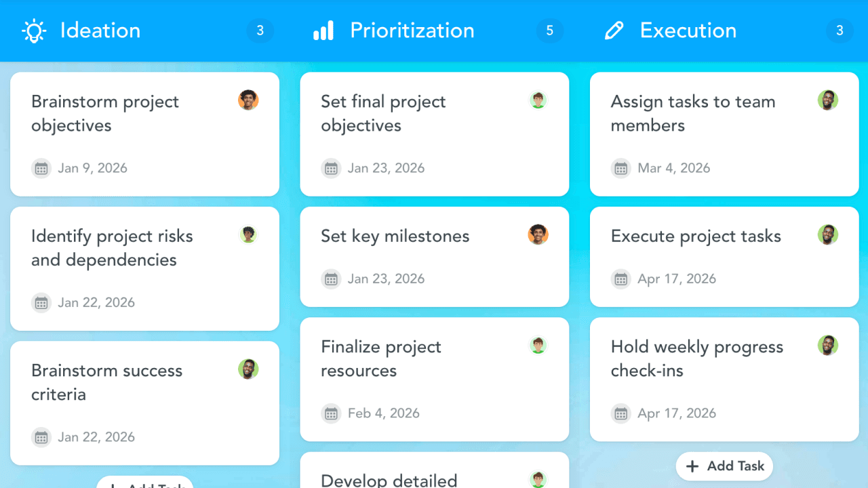This screenshot has height=488, width=868.
Task: Click the Ideation task count badge
Action: click(260, 30)
